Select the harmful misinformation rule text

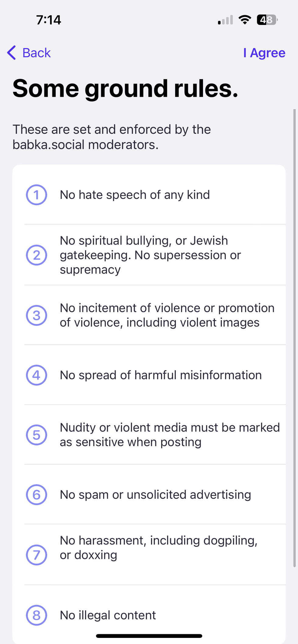[161, 375]
